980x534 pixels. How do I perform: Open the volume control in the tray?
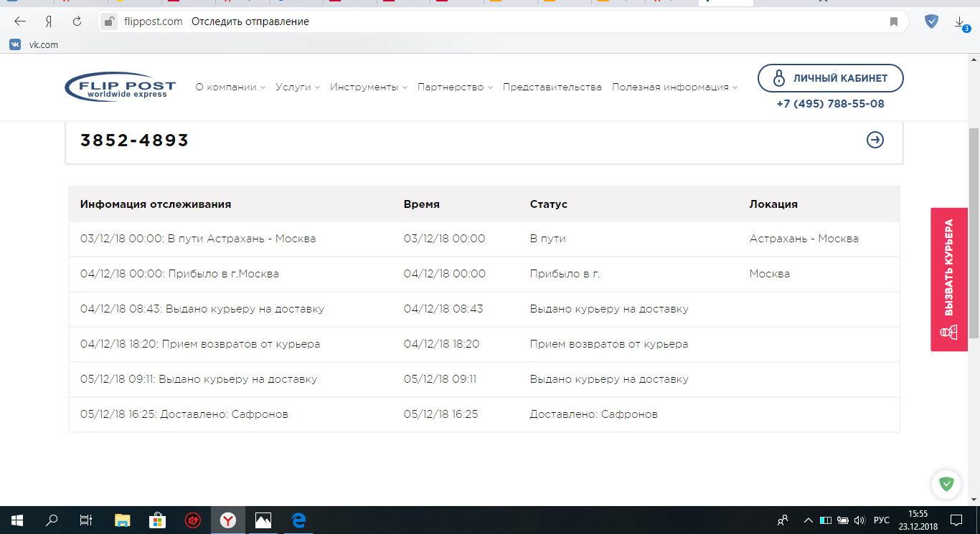(859, 520)
